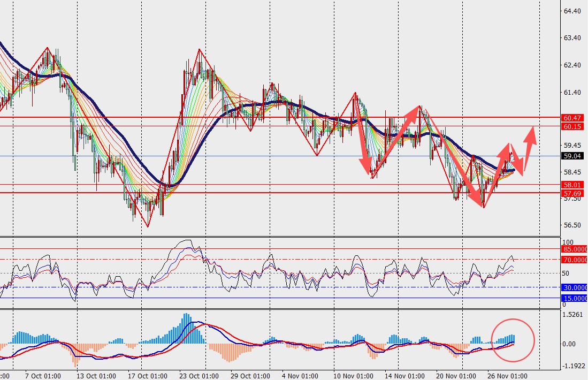Viewport: 588px width, 380px height.
Task: Select the 7 Oct 01:00 date label
Action: pyautogui.click(x=43, y=375)
